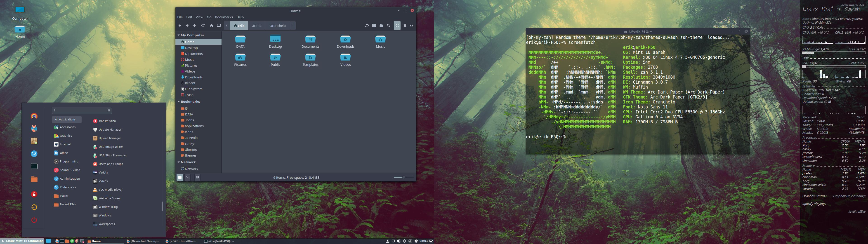Open Bookmarks menu
This screenshot has width=868, height=244.
[x=224, y=17]
